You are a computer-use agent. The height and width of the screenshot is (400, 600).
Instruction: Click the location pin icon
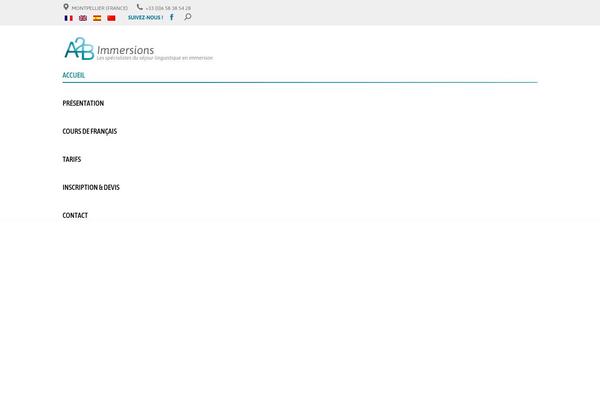pos(66,7)
